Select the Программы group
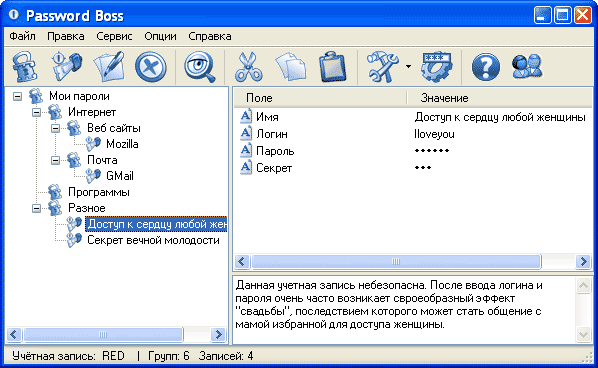This screenshot has height=368, width=598. [x=99, y=192]
